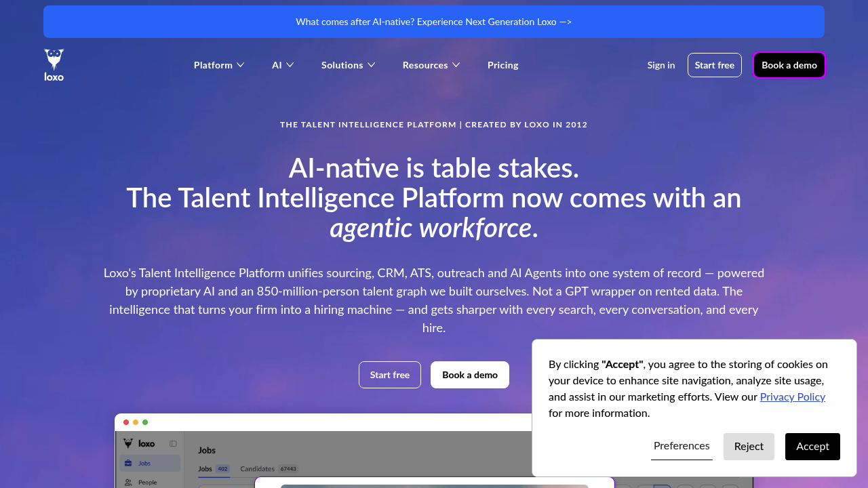Open cookie Preferences
868x488 pixels.
[x=682, y=446]
